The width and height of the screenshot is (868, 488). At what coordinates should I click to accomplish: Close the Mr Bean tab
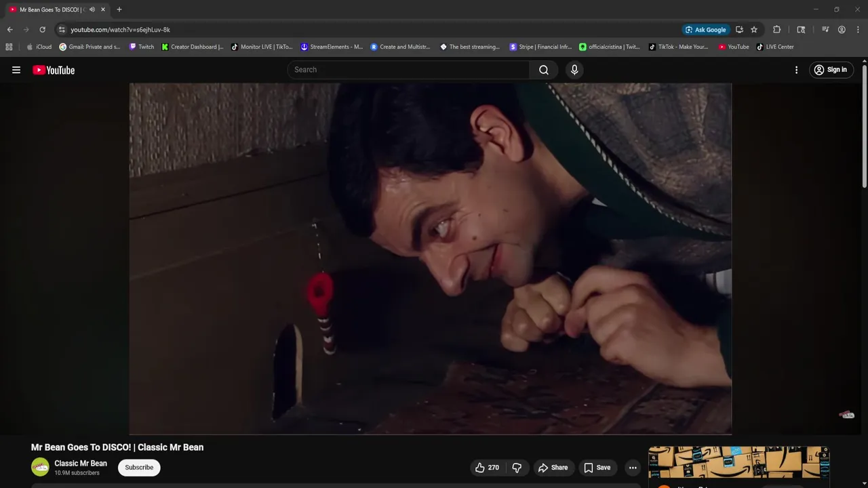click(103, 9)
